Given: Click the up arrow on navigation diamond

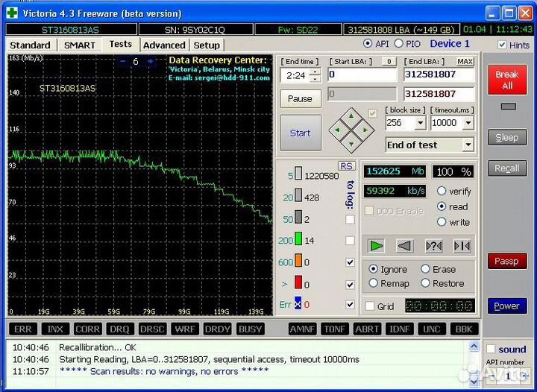Looking at the screenshot, I should 351,116.
